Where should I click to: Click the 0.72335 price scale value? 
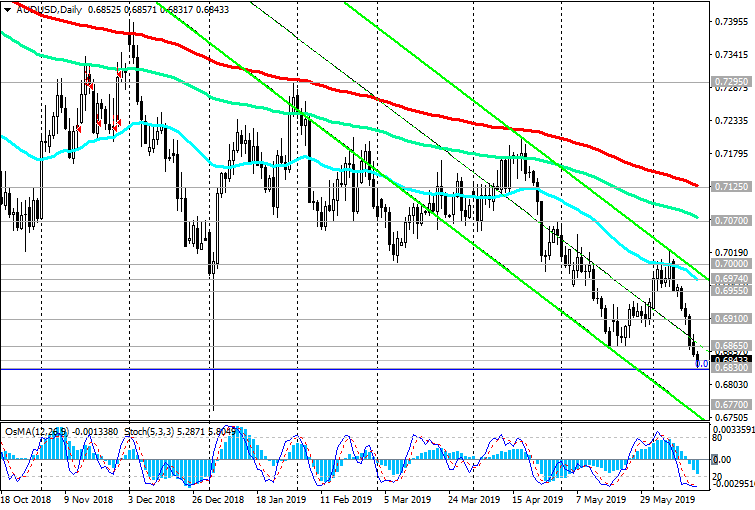pos(732,120)
